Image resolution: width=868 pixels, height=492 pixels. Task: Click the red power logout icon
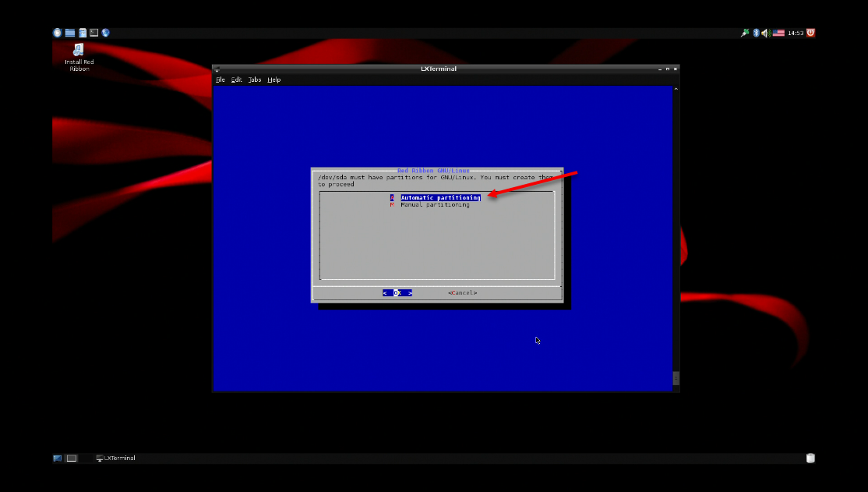pos(810,33)
